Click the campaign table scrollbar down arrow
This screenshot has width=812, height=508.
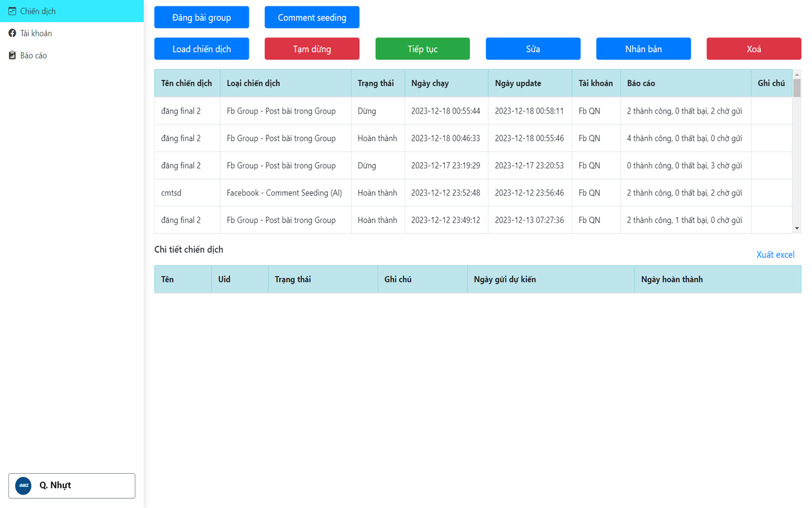tap(797, 229)
